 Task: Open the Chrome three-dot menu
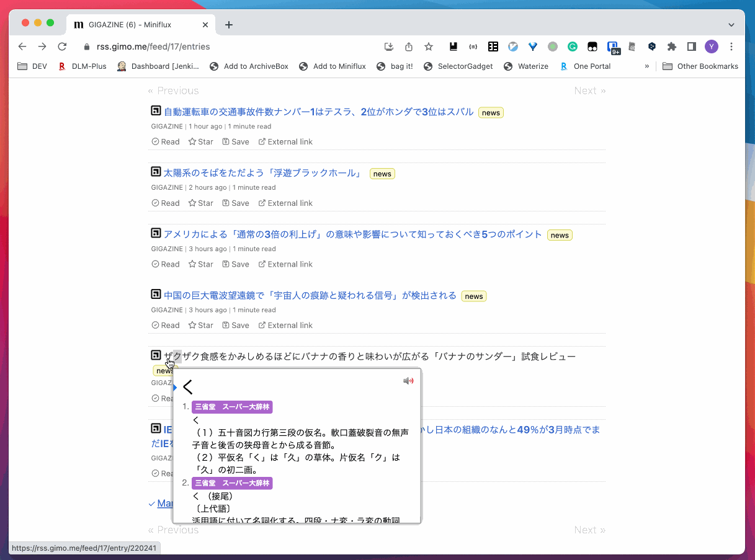click(x=731, y=47)
